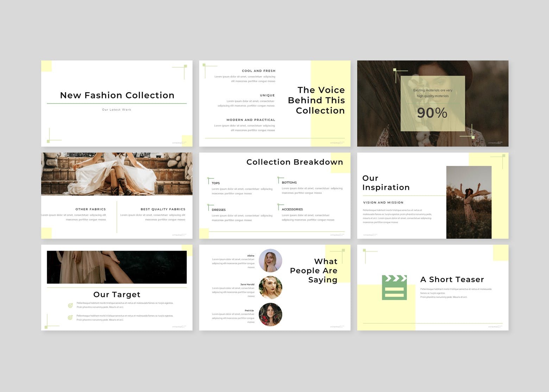
Task: Click the 90% statistic number
Action: point(432,113)
